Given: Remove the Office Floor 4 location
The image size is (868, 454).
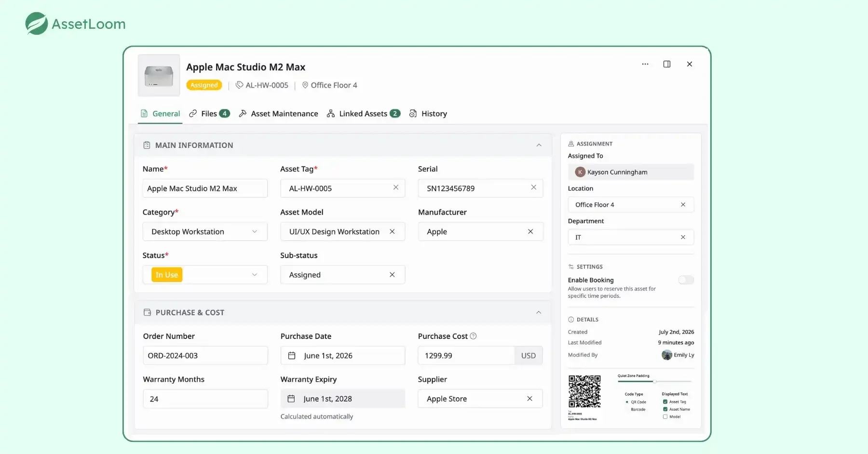Looking at the screenshot, I should click(x=683, y=205).
